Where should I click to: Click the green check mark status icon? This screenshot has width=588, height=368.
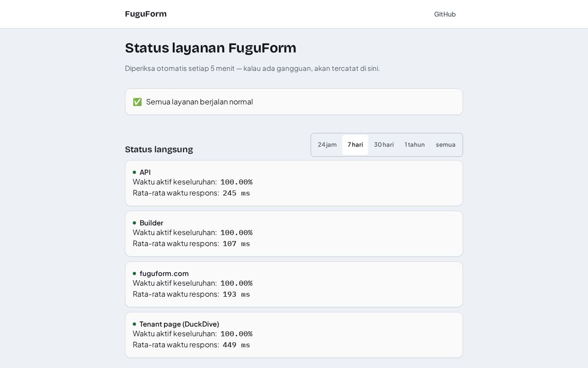click(x=137, y=102)
